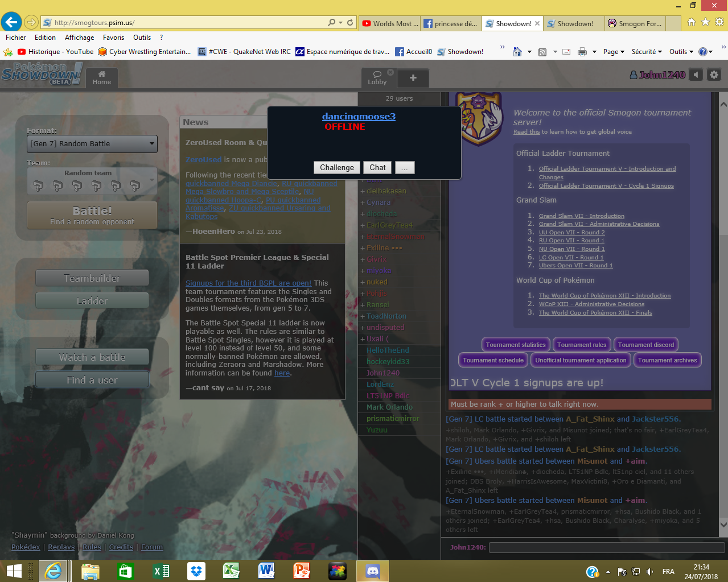The image size is (728, 582).
Task: Expand the Outils dropdown in command bar
Action: tap(681, 52)
